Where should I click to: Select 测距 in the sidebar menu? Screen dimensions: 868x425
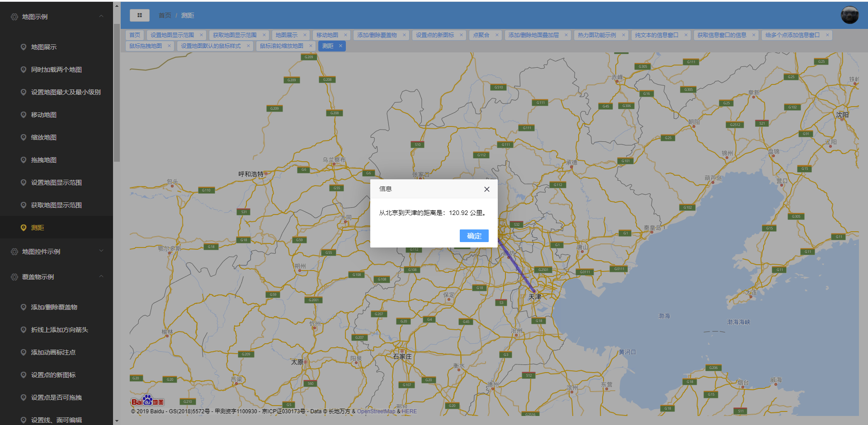click(x=57, y=228)
